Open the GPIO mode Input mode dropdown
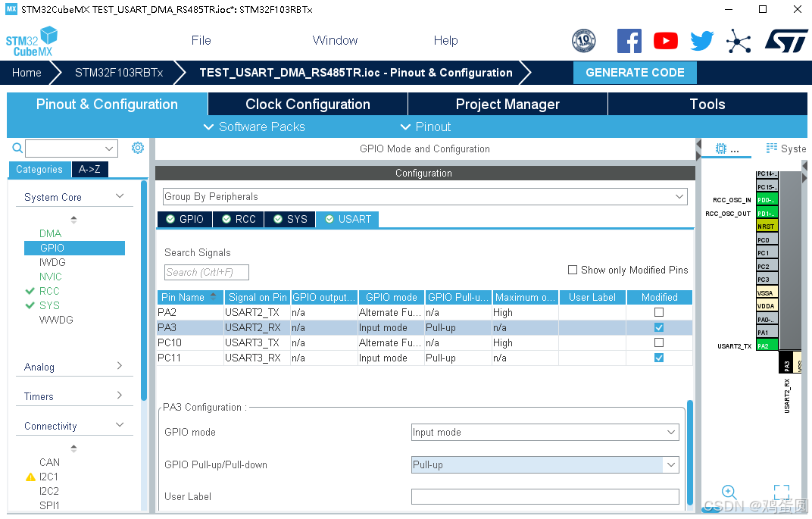The image size is (812, 519). (x=545, y=433)
